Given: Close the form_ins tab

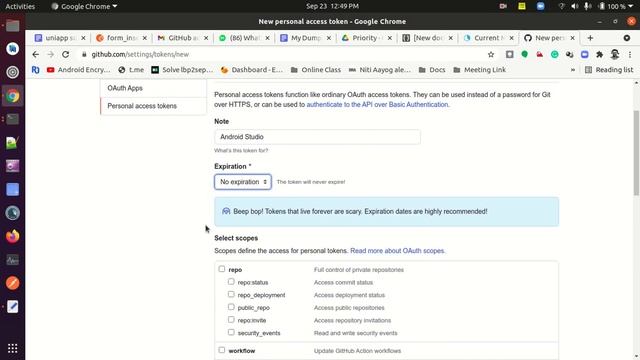Looking at the screenshot, I should (x=144, y=38).
